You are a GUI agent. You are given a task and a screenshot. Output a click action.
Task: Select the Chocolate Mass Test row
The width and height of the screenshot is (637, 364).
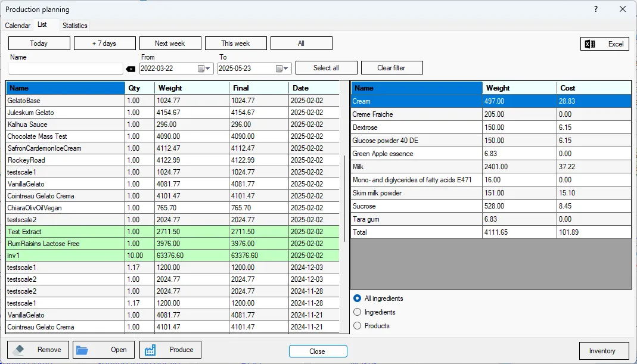[172, 136]
